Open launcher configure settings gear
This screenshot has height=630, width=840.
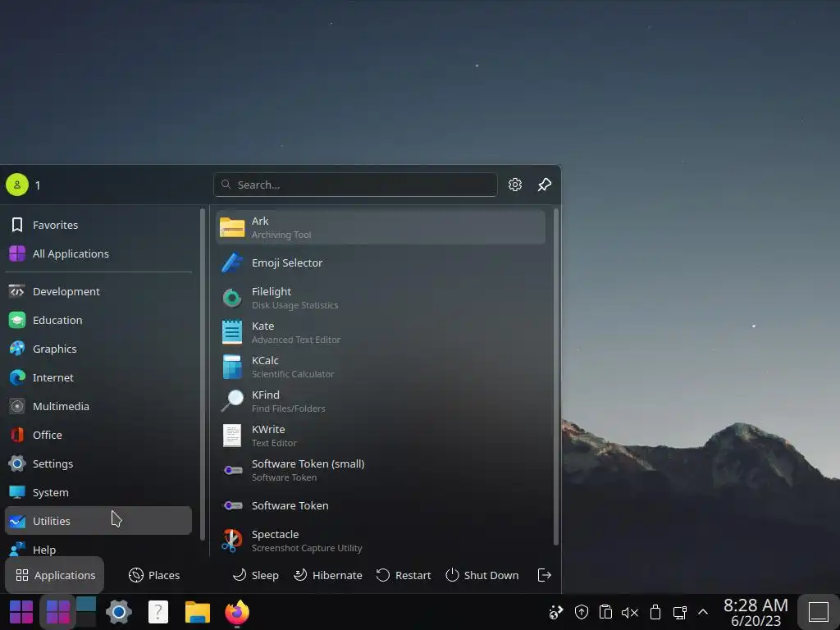coord(515,185)
